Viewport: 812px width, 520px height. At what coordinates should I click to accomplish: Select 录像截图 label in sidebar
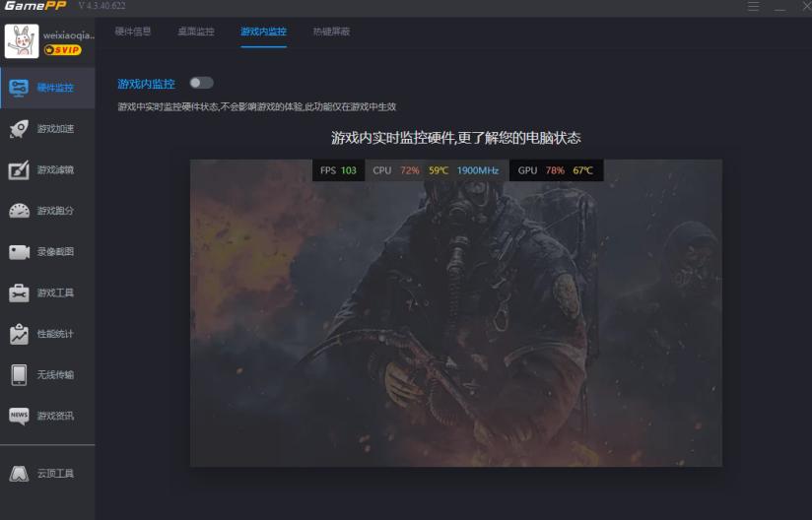click(55, 252)
